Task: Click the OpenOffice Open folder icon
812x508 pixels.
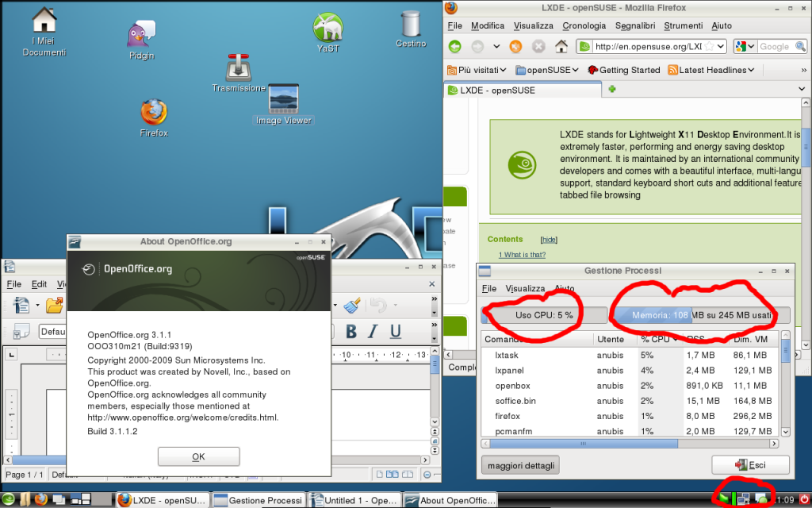Action: [x=55, y=306]
